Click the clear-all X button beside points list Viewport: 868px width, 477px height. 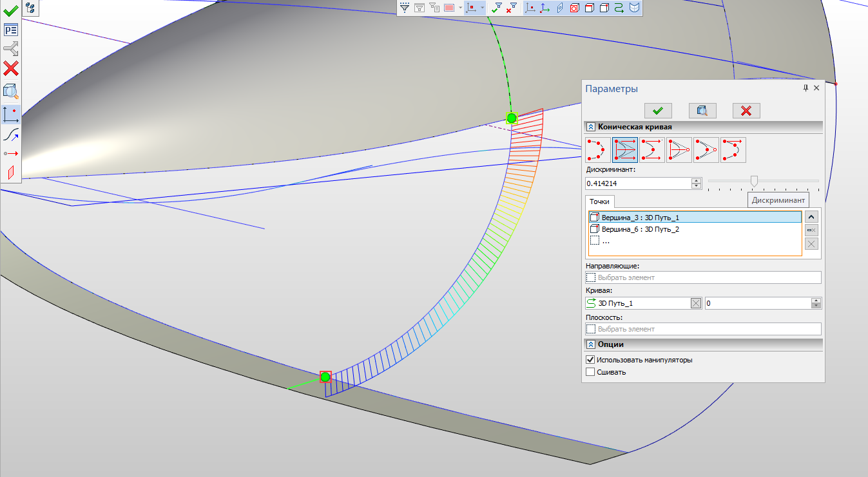(x=812, y=244)
